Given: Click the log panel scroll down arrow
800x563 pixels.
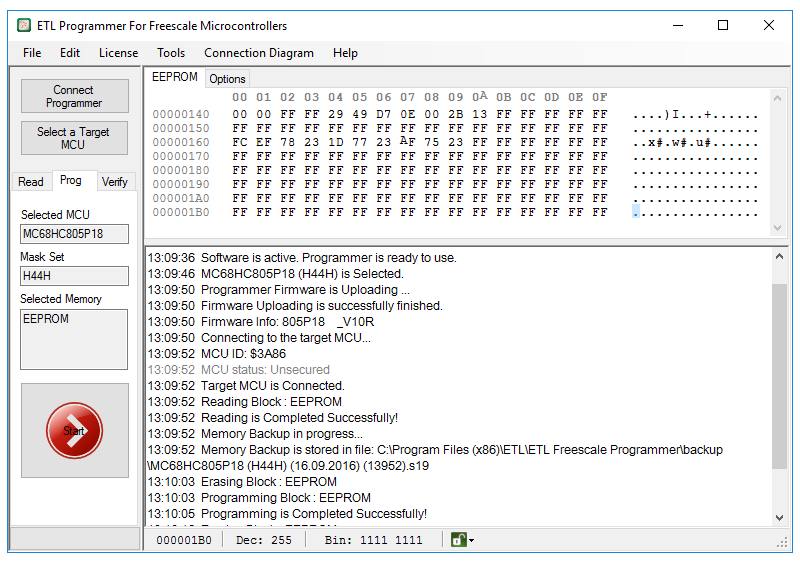Looking at the screenshot, I should tap(780, 517).
